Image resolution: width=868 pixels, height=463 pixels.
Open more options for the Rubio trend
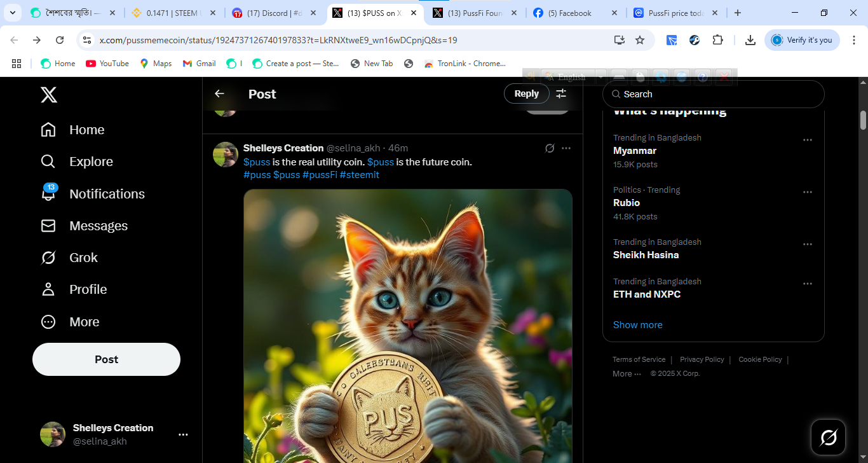[808, 192]
